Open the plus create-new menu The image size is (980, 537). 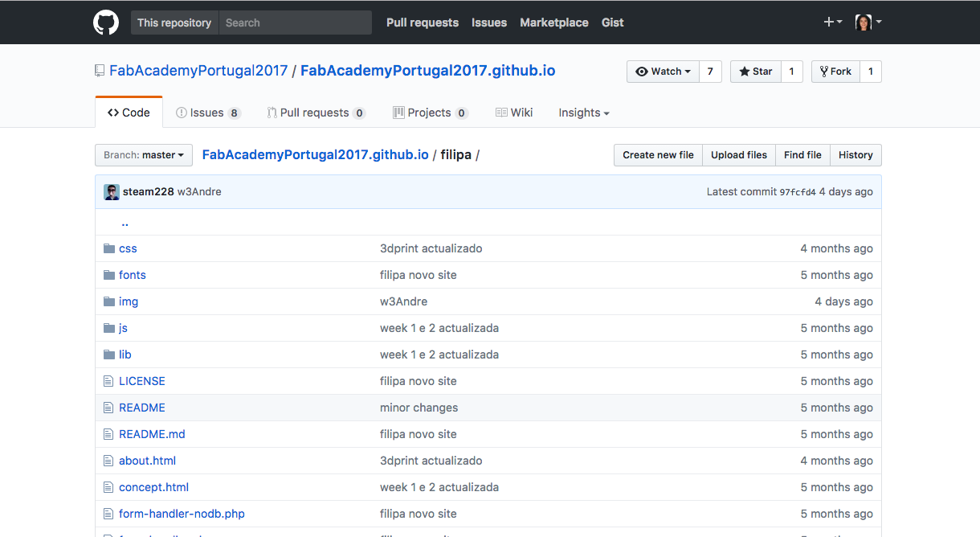(x=833, y=23)
